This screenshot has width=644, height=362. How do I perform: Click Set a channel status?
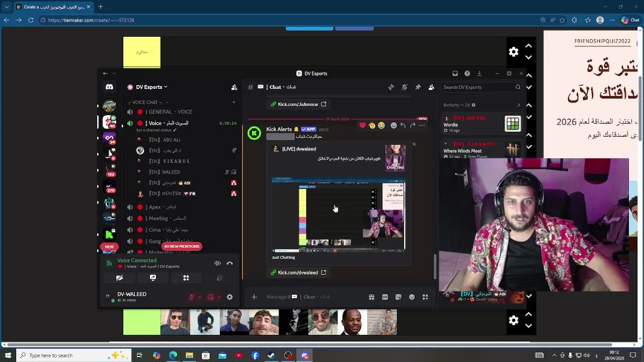tap(156, 130)
